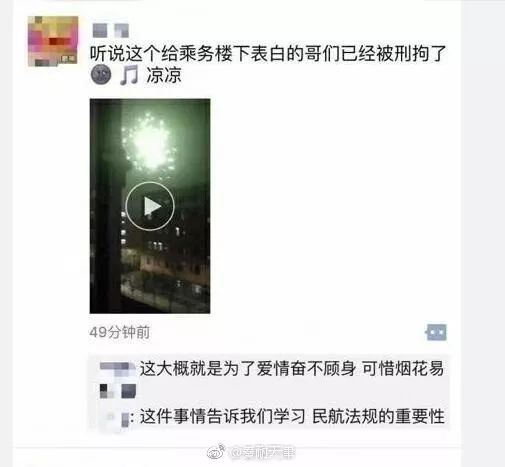Tap the 49分钟前 timestamp
The height and width of the screenshot is (467, 505).
coord(120,332)
